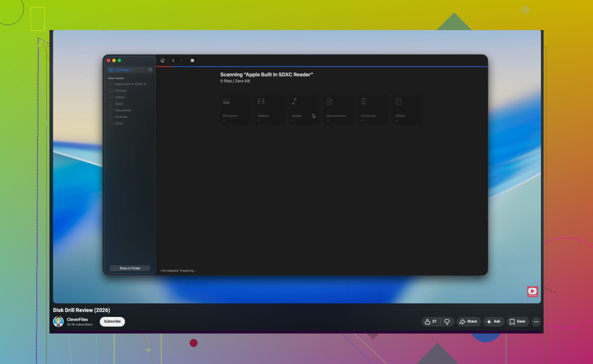Subscribe to the CleverFiles channel
Screen dimensions: 593x364
(112, 322)
